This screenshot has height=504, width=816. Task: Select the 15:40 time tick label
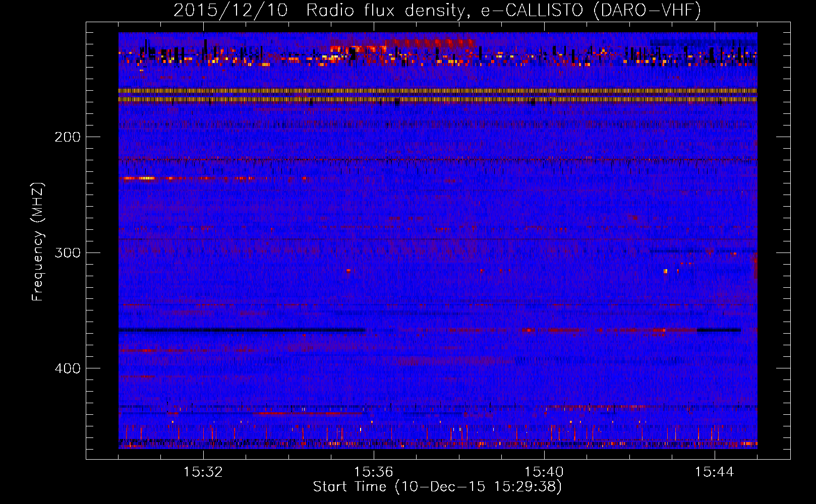[x=544, y=472]
